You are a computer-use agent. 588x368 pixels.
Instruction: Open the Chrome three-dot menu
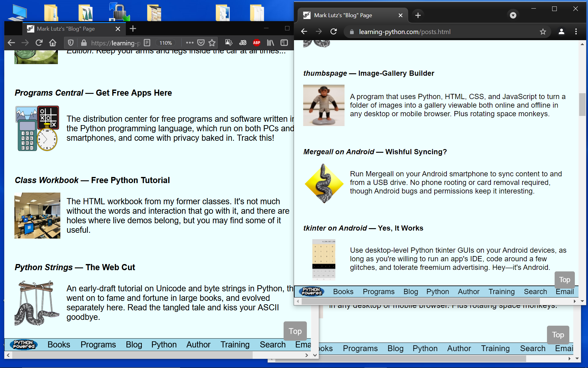pos(576,32)
